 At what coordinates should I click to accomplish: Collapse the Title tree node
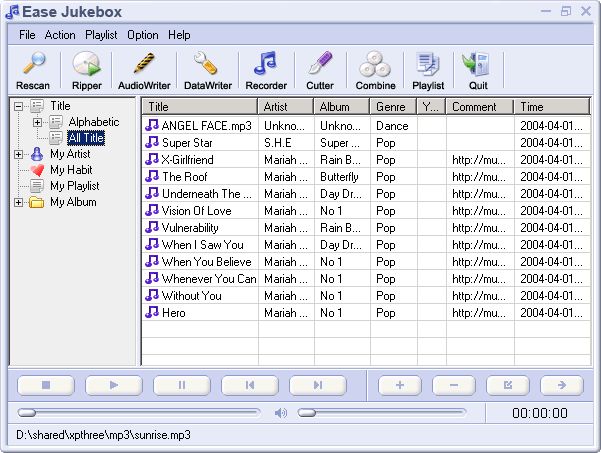(x=18, y=106)
